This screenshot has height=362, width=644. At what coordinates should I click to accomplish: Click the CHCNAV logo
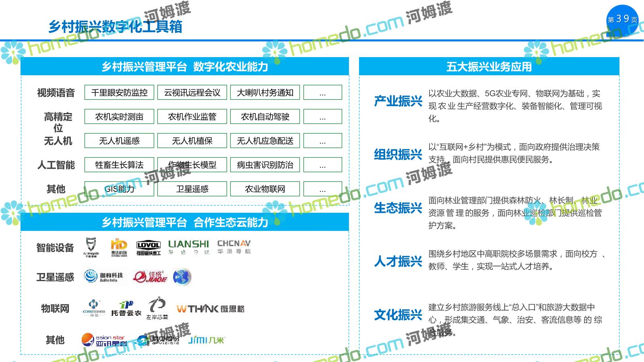coord(234,247)
